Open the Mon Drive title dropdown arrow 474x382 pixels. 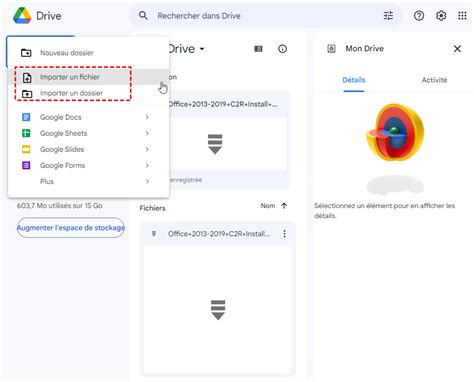point(202,49)
